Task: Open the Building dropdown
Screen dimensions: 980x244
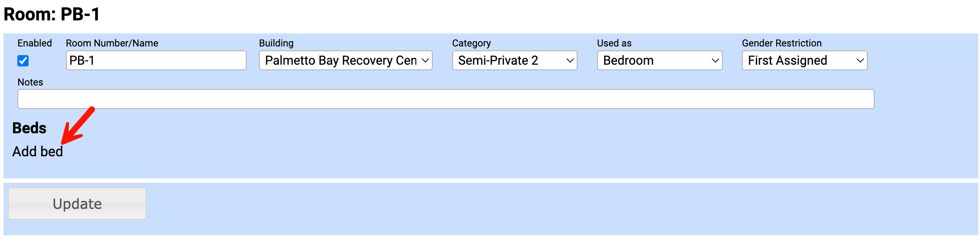Action: 345,60
